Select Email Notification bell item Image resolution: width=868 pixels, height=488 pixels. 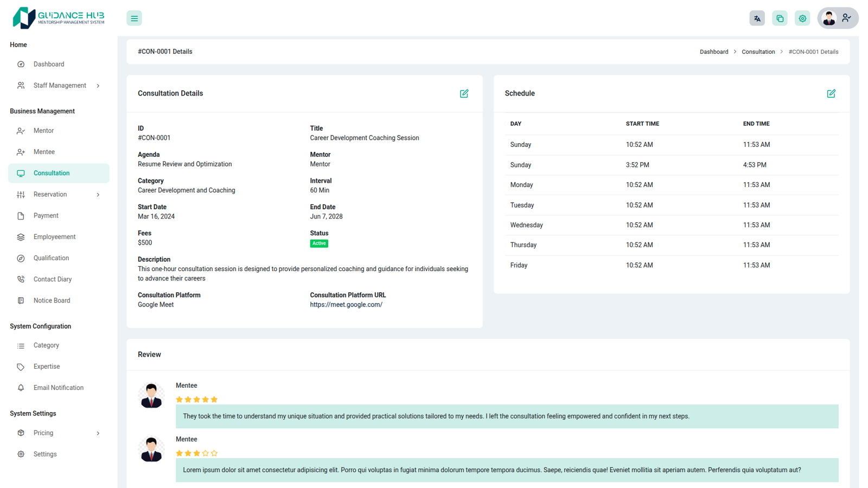(58, 388)
